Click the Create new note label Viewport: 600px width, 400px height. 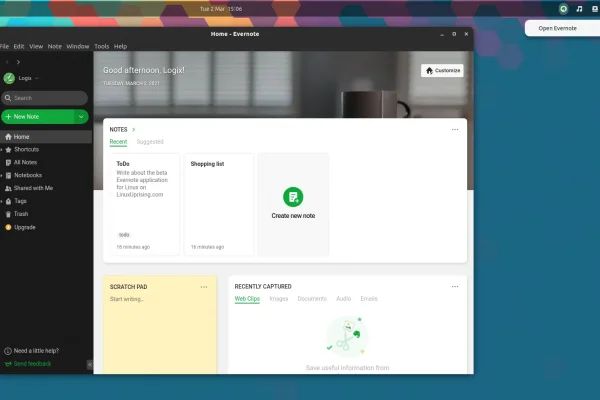pos(293,216)
